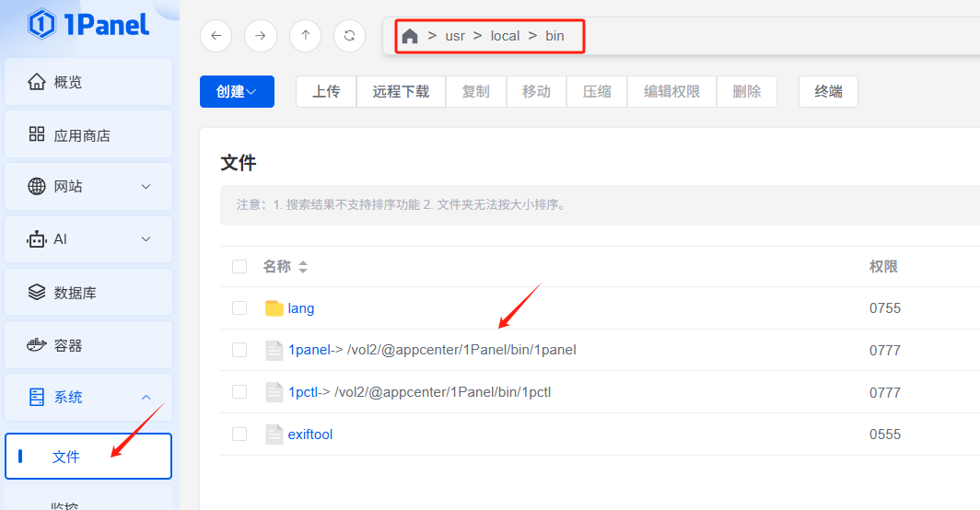Check the box for exiftool file
Screen dimensions: 980x510
[239, 434]
